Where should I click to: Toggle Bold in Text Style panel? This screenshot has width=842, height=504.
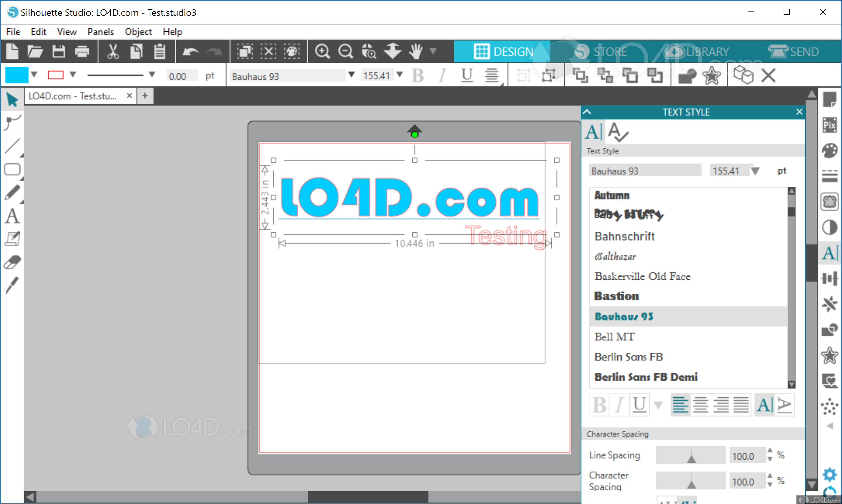[x=599, y=404]
